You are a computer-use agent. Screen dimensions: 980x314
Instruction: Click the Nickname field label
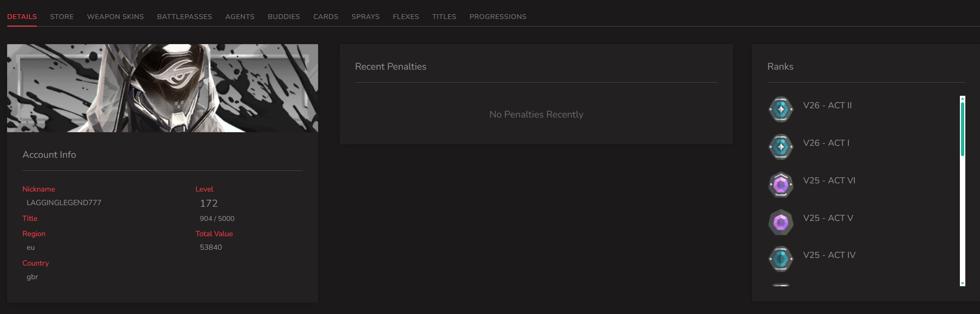[x=39, y=189]
